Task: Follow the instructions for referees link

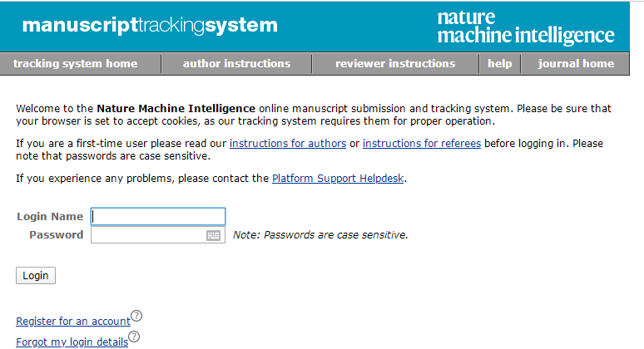Action: click(x=422, y=144)
